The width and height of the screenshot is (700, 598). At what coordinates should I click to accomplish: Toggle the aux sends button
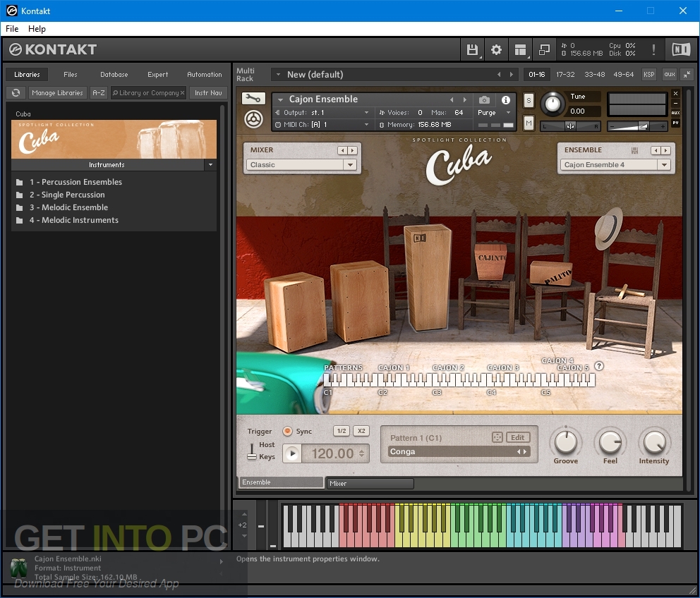(669, 75)
